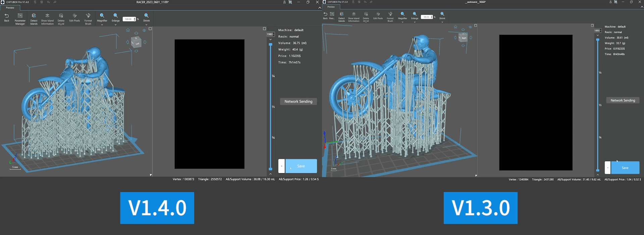
Task: Switch to the Preview tab in V1.4.0
Action: [x=10, y=8]
